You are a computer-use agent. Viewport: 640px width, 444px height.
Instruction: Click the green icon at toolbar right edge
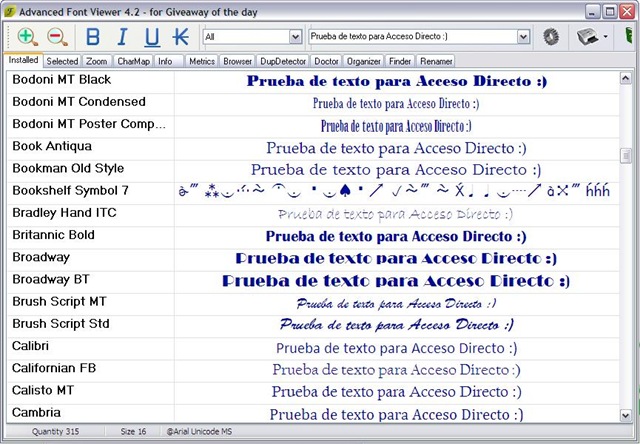pyautogui.click(x=629, y=36)
